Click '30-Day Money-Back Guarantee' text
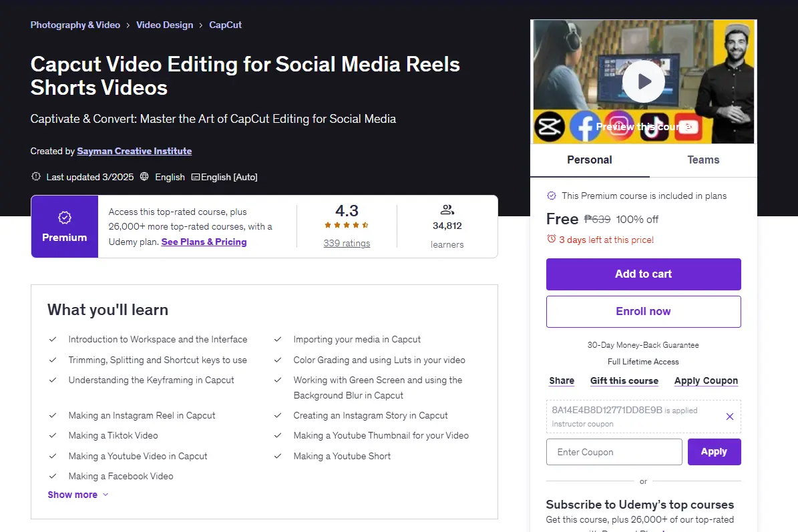This screenshot has width=798, height=532. [643, 345]
